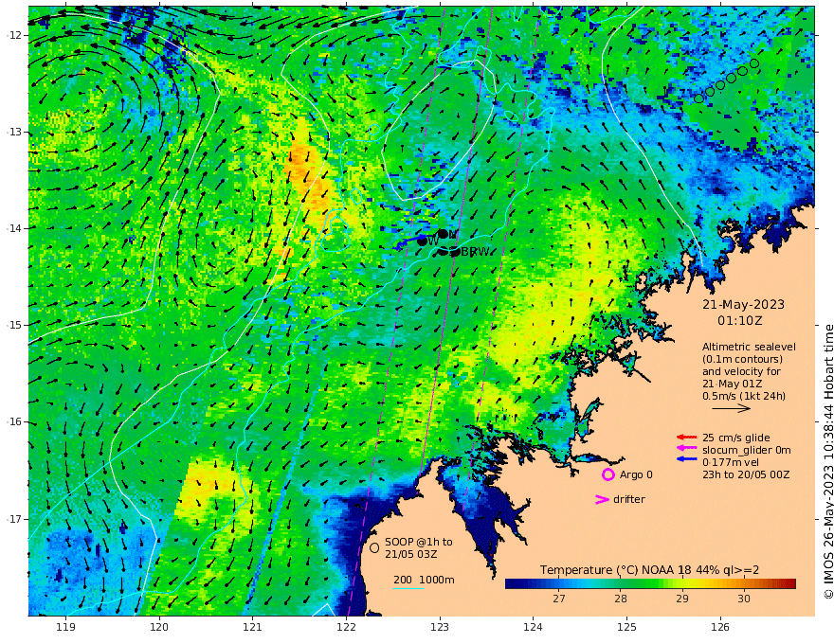Click the Temperature NOAA 18 colorbar title

click(x=649, y=570)
